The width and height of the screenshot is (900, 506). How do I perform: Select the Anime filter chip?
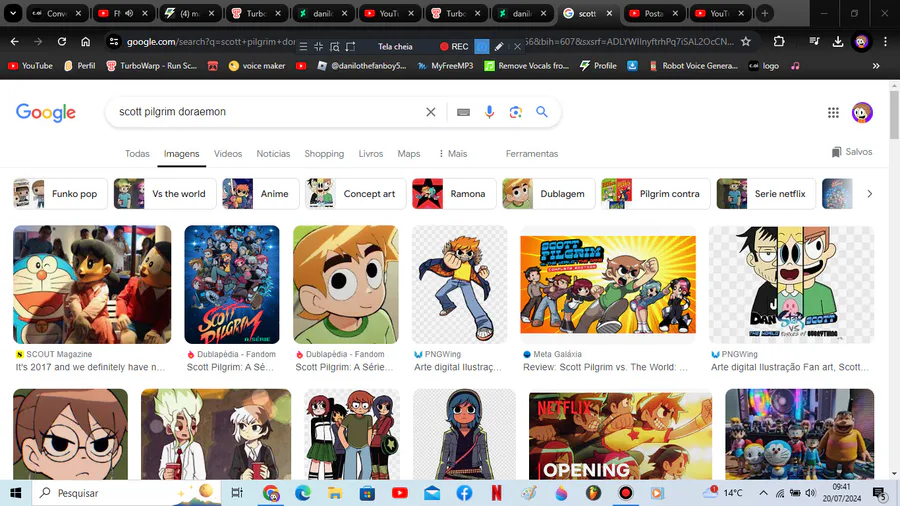261,194
